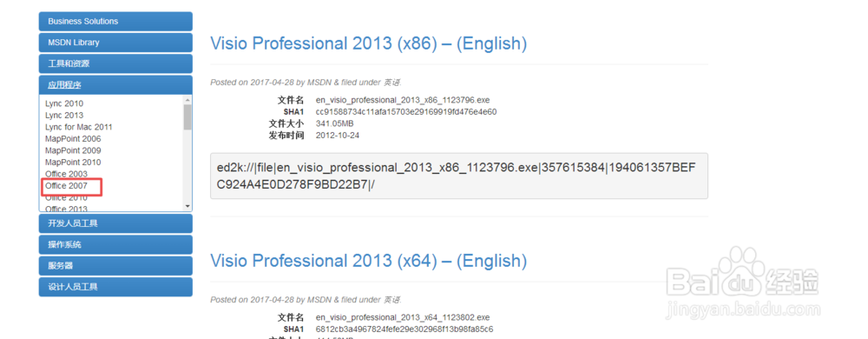This screenshot has height=339, width=868.
Task: Click the x86 ed2k download link box
Action: click(459, 176)
